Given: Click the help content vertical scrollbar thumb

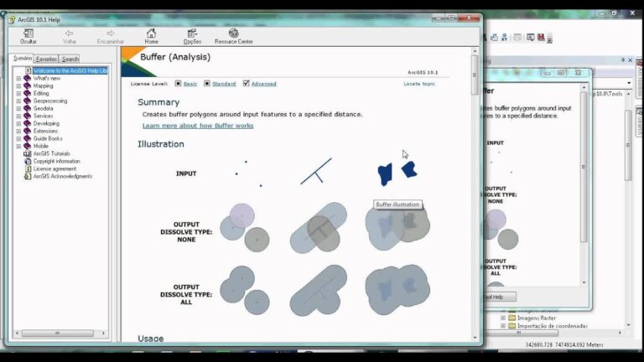Looking at the screenshot, I should point(475,75).
